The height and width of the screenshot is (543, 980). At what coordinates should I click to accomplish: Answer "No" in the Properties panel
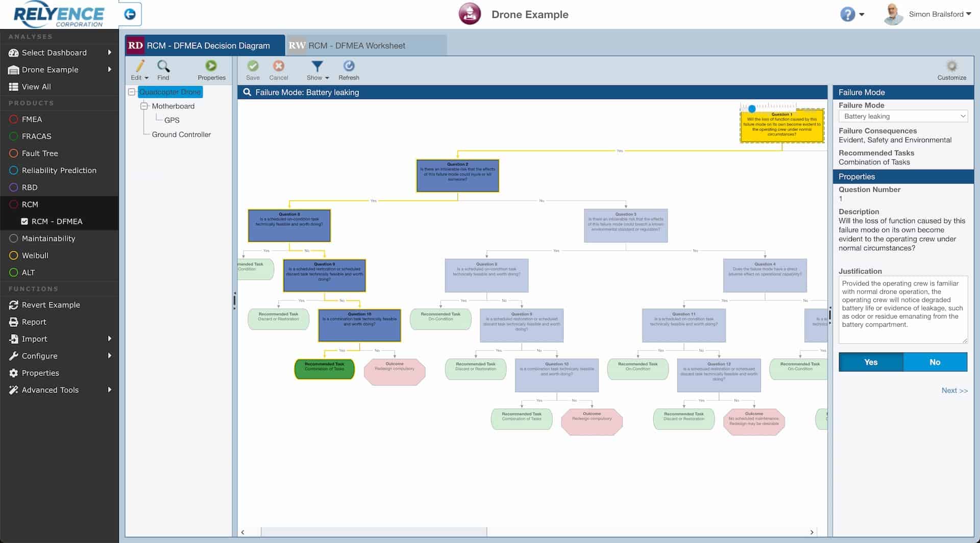935,362
